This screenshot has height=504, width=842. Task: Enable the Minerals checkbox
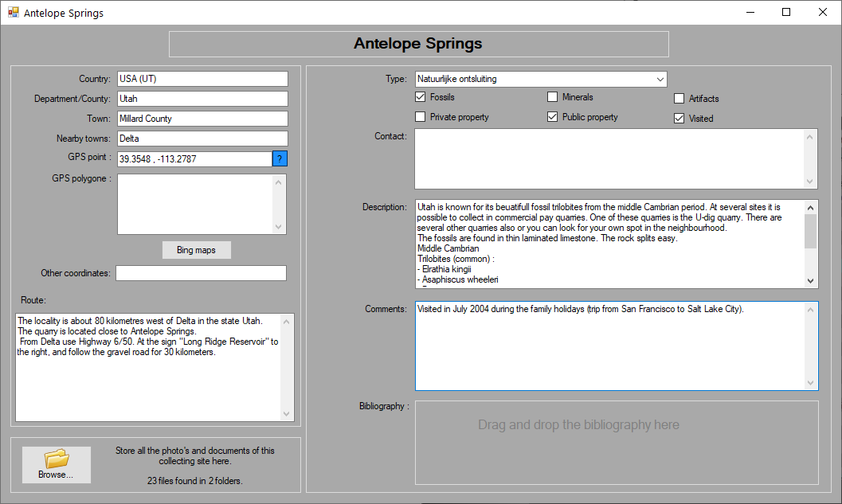(553, 97)
